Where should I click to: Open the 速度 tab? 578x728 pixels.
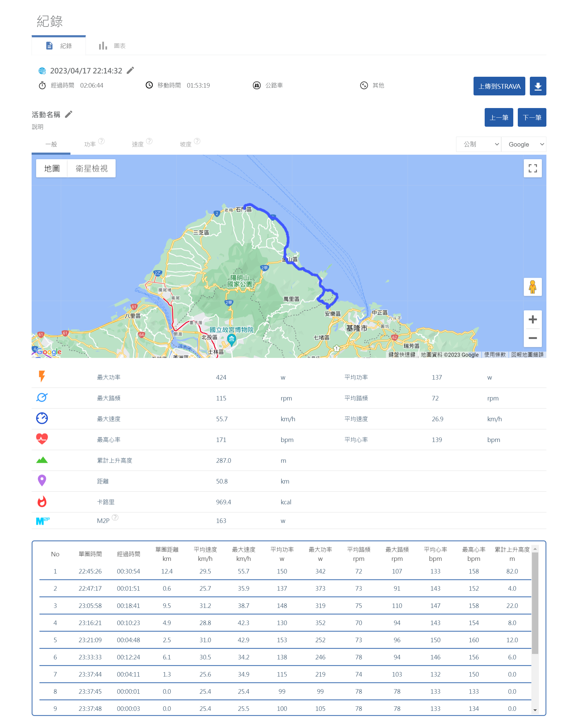(138, 144)
